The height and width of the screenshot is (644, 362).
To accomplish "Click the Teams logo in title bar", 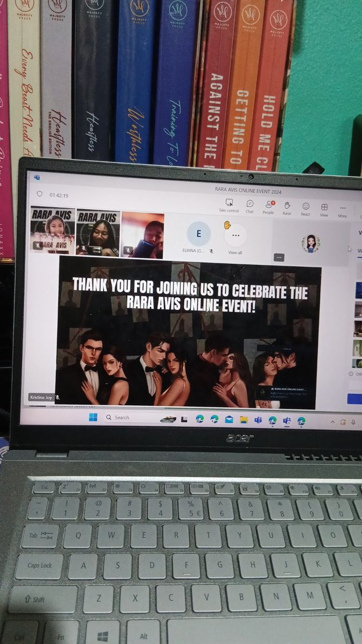I will click(37, 178).
